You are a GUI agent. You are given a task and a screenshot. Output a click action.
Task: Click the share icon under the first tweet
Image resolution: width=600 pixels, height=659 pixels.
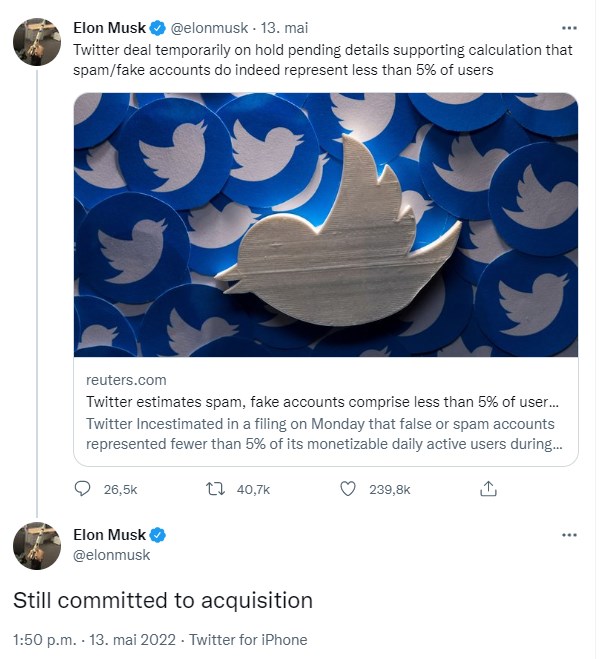(488, 489)
